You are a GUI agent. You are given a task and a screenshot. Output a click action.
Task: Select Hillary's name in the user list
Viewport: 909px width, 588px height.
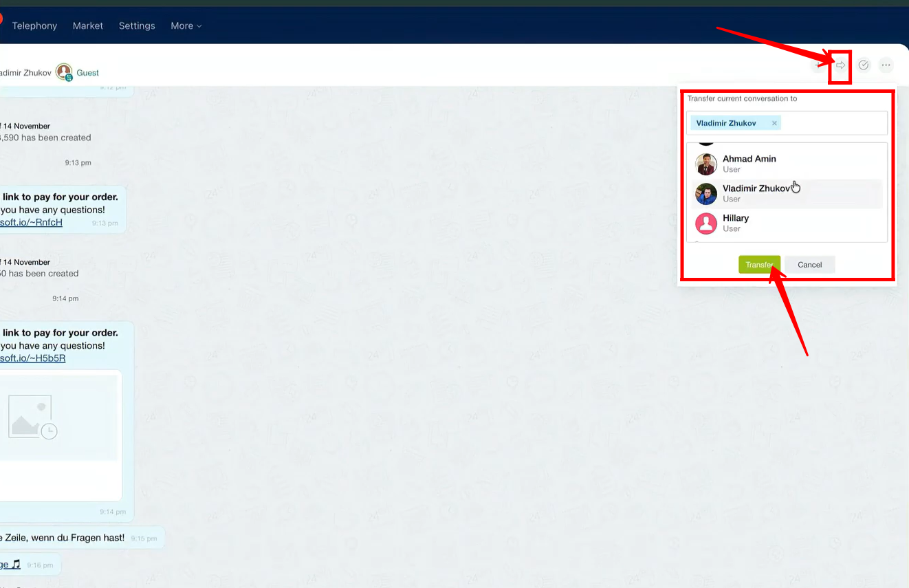pos(736,218)
